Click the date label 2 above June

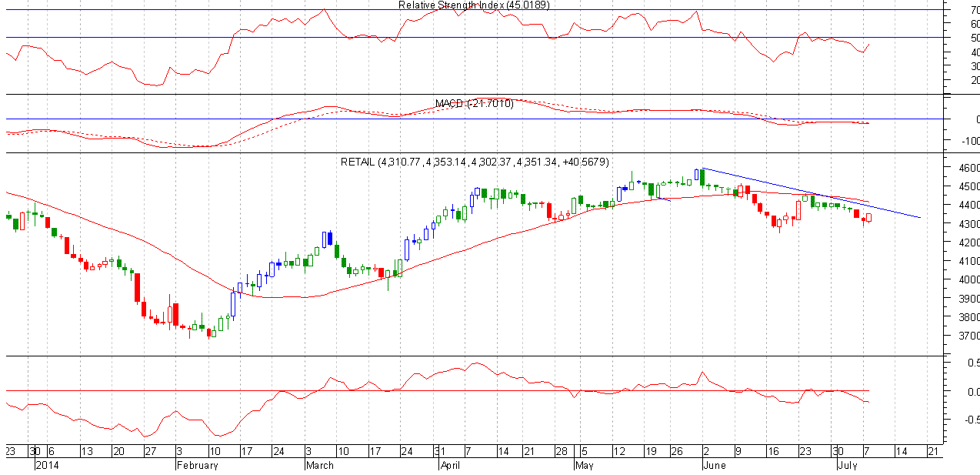tap(705, 452)
